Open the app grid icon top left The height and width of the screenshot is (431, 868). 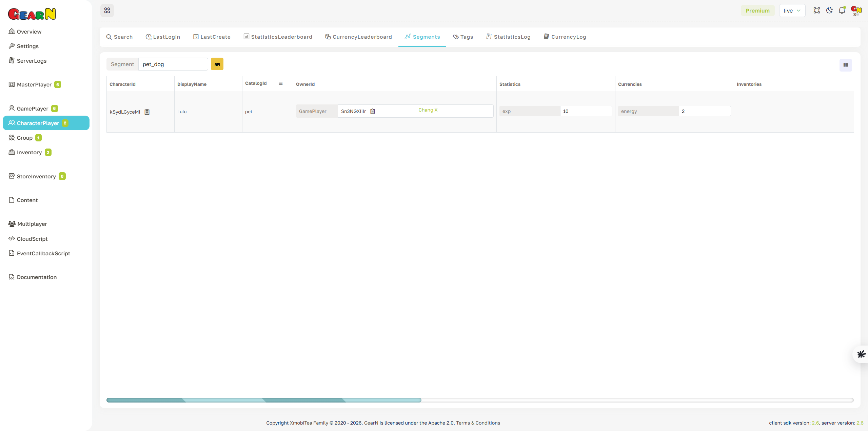107,11
